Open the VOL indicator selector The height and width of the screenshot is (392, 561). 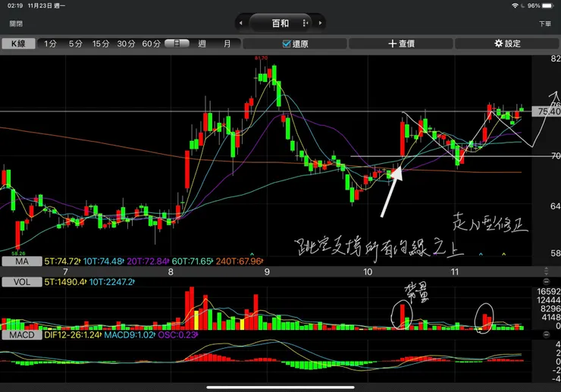coord(21,282)
